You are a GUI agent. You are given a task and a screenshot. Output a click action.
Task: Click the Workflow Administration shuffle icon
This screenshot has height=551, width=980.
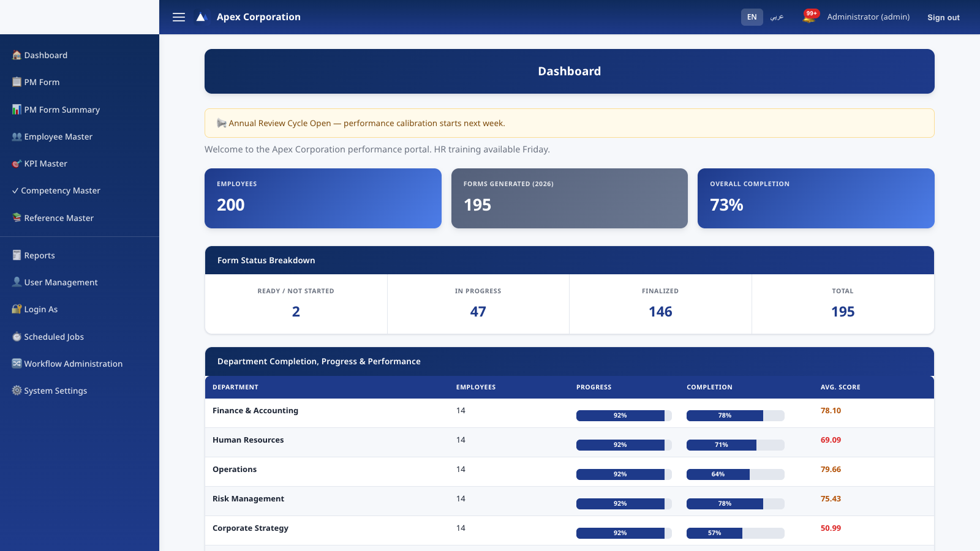[x=17, y=364]
